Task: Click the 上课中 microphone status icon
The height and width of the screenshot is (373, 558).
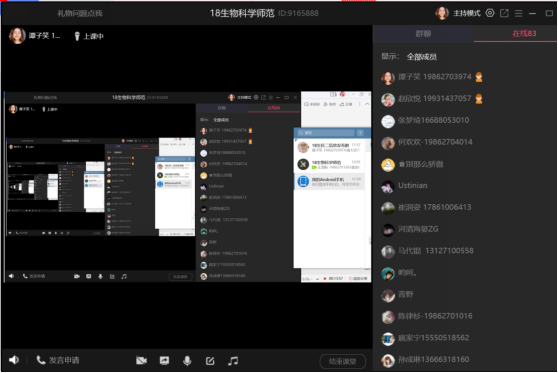Action: pyautogui.click(x=77, y=36)
